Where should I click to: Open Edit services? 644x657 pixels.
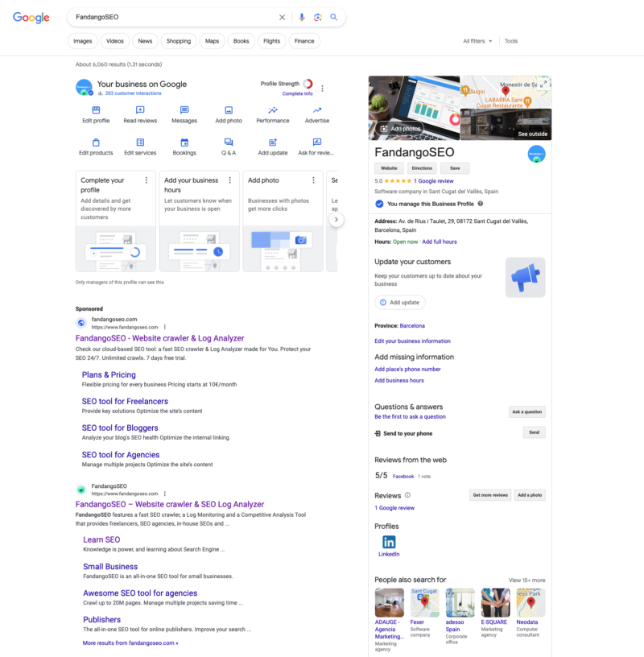click(140, 147)
